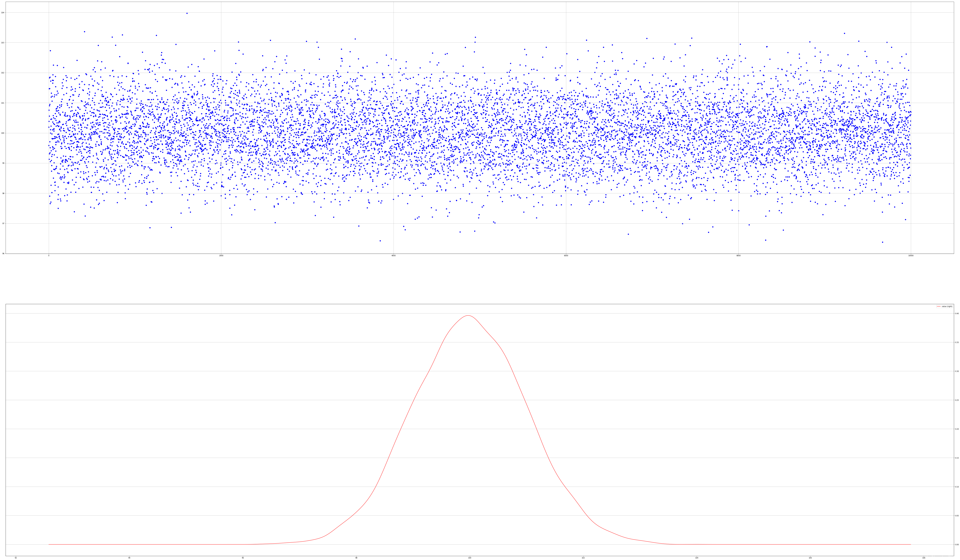
Task: Click the 99 tick on the scatter plot's y-axis
Action: point(3,163)
